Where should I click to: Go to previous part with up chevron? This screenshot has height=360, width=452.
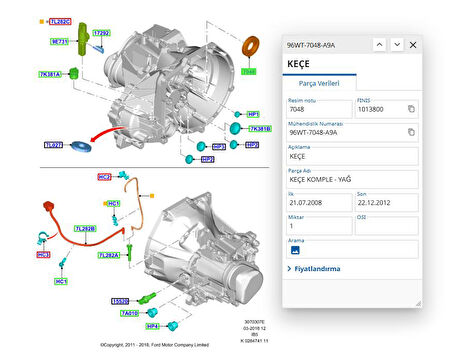pyautogui.click(x=379, y=44)
